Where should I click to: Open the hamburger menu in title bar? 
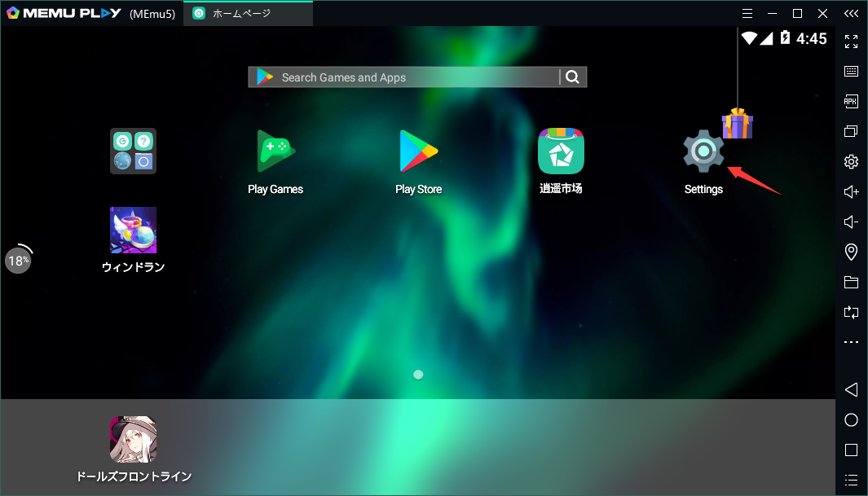coord(747,13)
